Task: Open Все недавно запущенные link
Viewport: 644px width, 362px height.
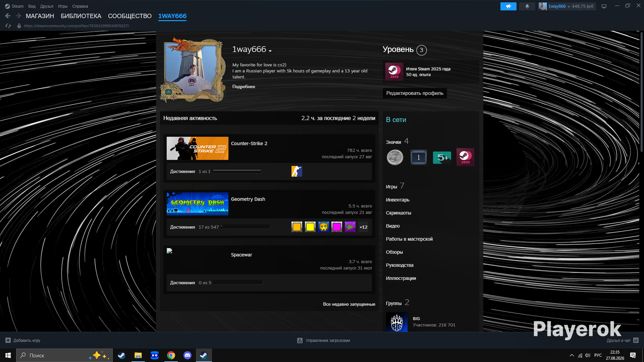Action: point(349,304)
